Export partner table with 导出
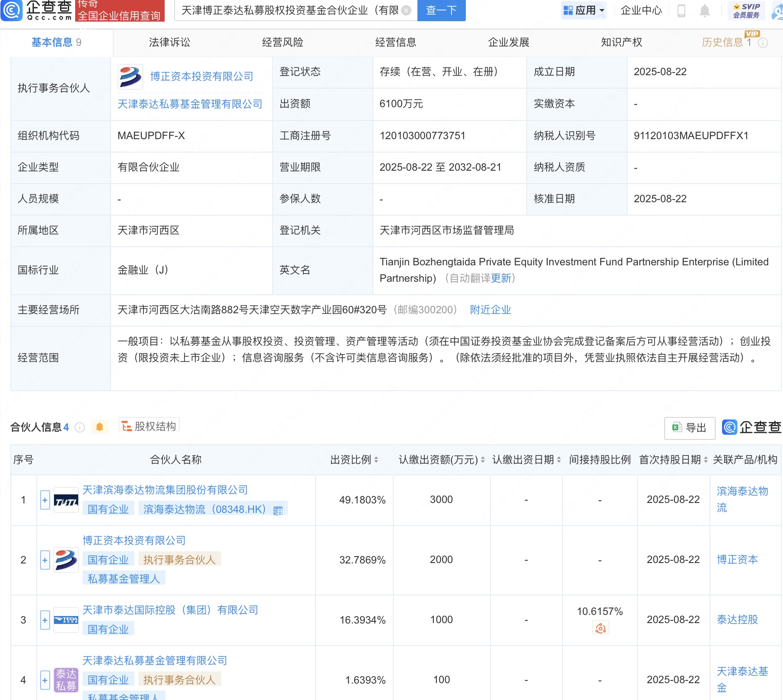783x700 pixels. (x=690, y=428)
